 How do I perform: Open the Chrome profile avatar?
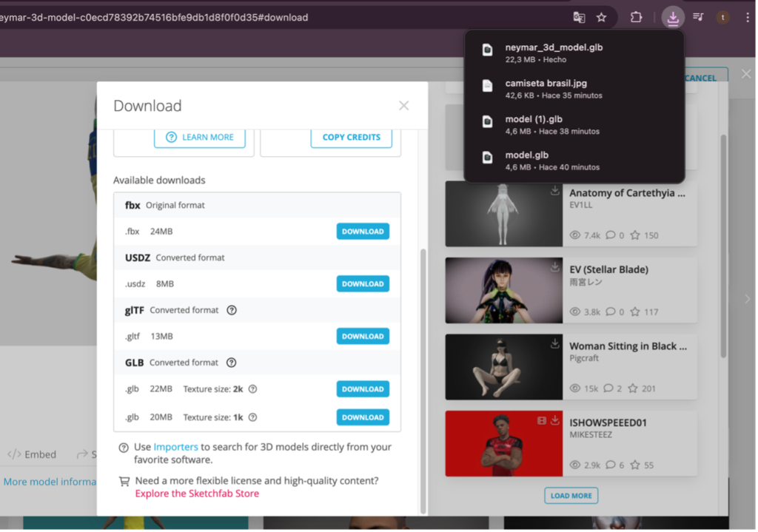[724, 18]
